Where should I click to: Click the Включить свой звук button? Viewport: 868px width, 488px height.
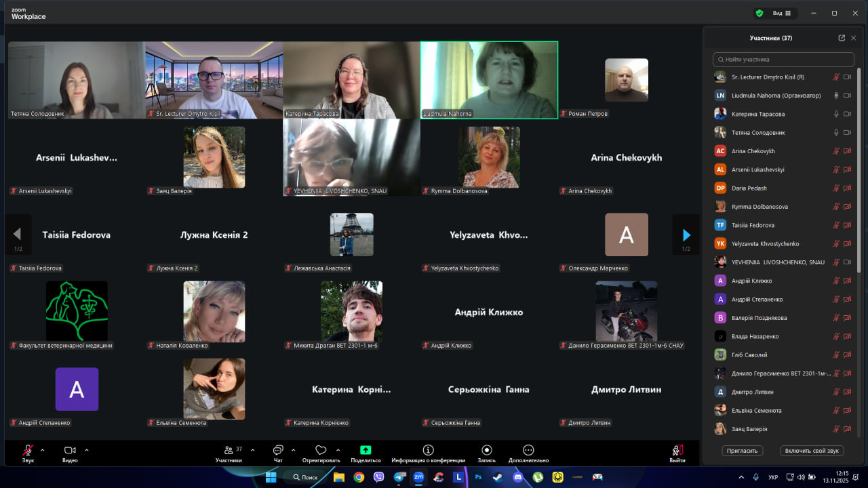812,451
